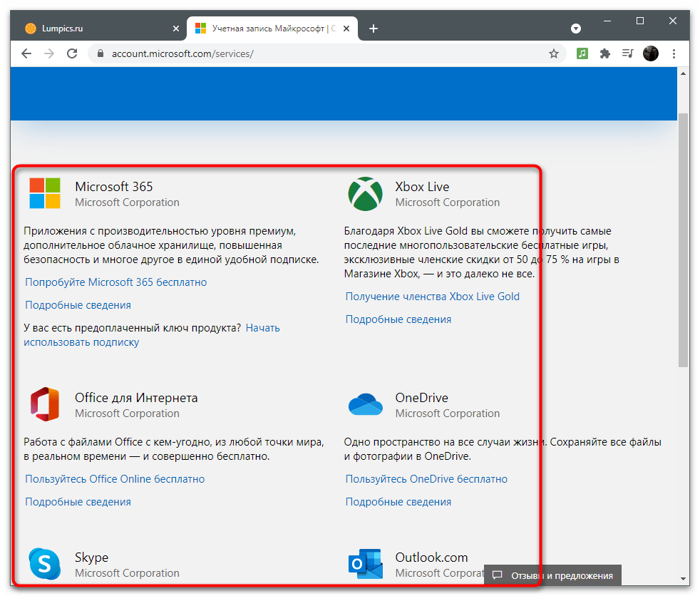The image size is (700, 596).
Task: Click the Skype logo
Action: point(45,564)
